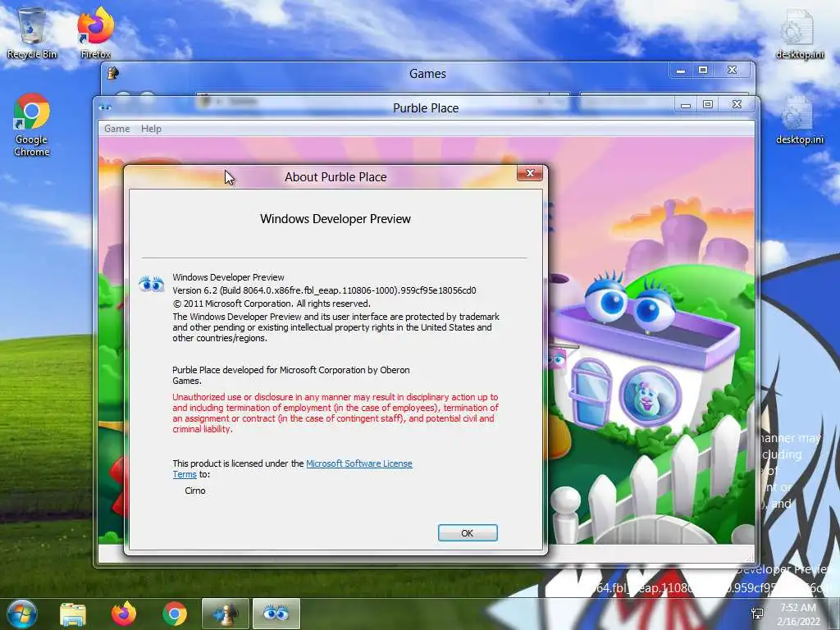Maximize the Purble Place window

708,104
